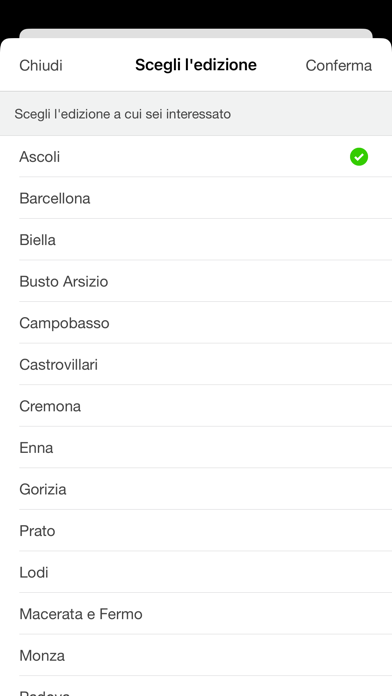The width and height of the screenshot is (392, 696).
Task: Pick the Enna edition
Action: 196,447
